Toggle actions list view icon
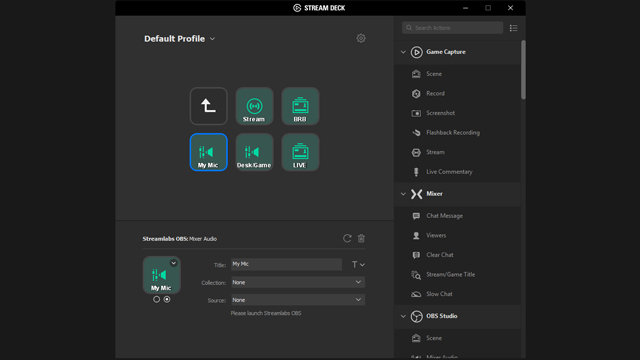The width and height of the screenshot is (640, 360). pos(513,28)
